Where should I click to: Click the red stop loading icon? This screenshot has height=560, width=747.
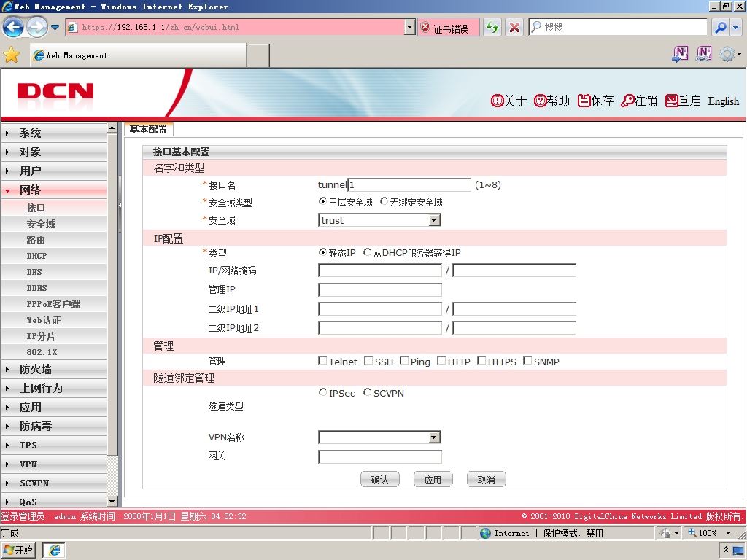pyautogui.click(x=514, y=28)
